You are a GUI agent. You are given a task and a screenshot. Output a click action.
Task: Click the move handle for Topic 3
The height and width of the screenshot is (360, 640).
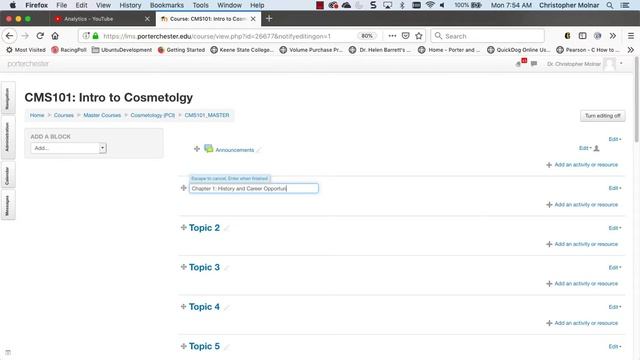pyautogui.click(x=184, y=267)
